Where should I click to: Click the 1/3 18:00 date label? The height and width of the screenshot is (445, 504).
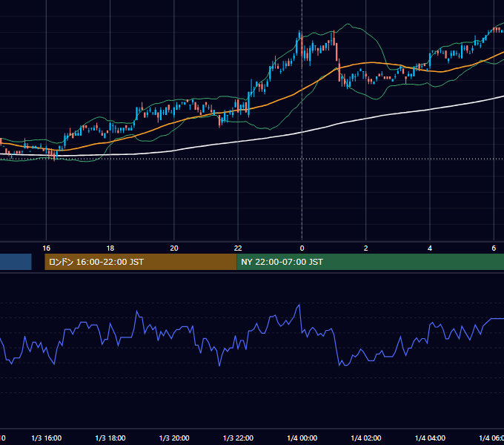pos(110,438)
